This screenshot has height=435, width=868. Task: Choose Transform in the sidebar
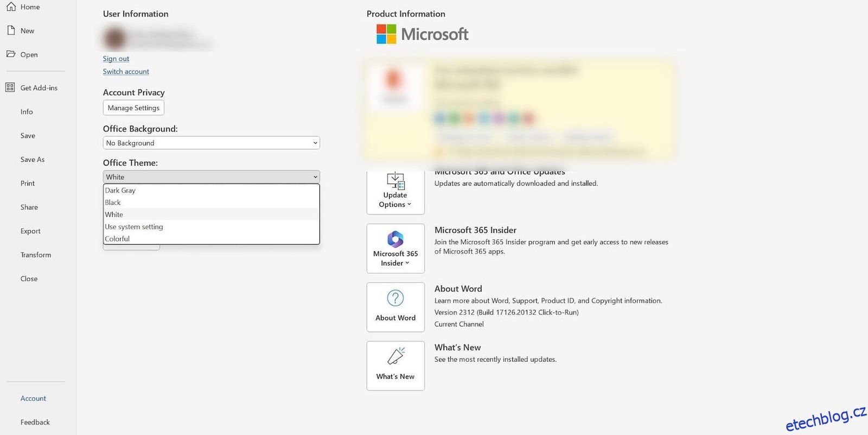coord(36,255)
